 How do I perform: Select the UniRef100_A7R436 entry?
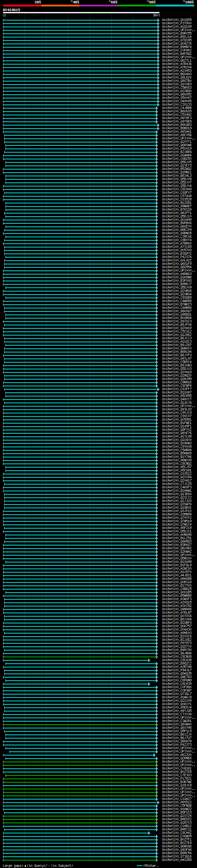pyautogui.click(x=176, y=64)
